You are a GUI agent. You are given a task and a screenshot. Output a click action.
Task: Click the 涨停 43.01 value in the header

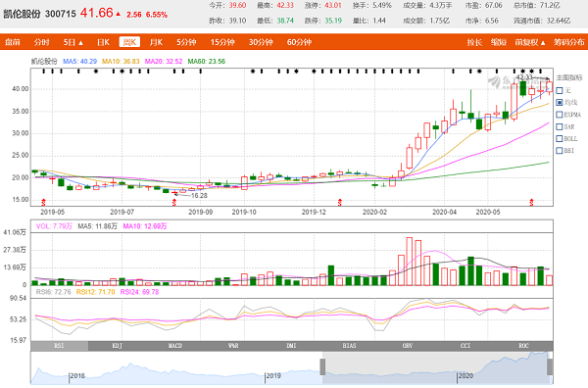pyautogui.click(x=333, y=5)
